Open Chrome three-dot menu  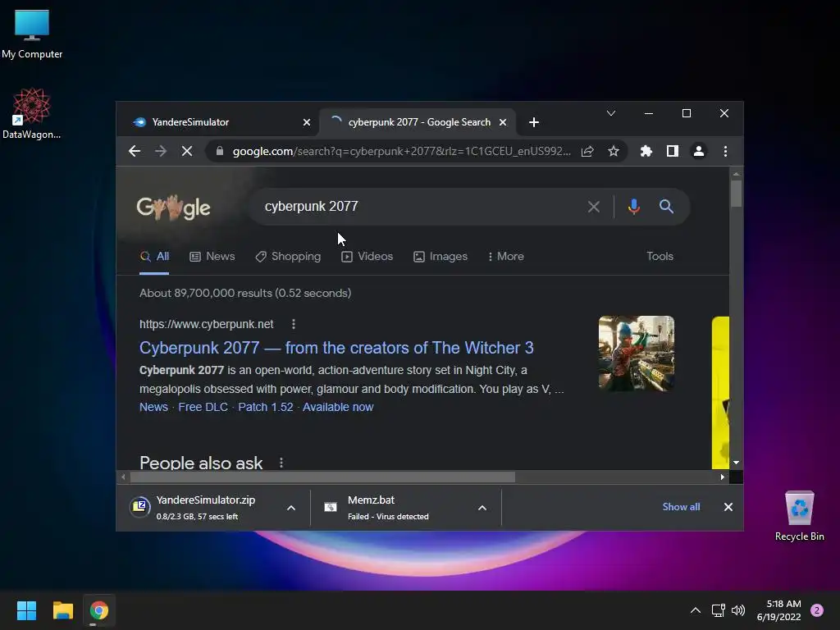[725, 152]
